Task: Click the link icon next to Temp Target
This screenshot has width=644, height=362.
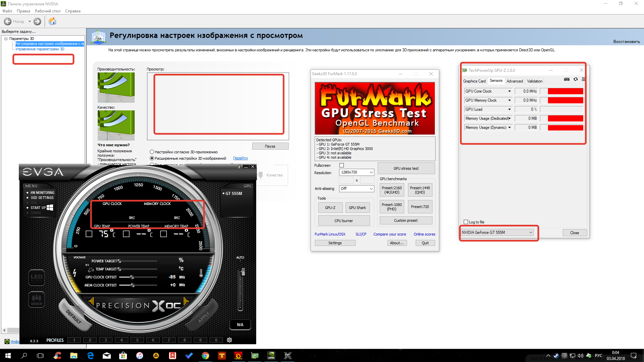Action: pyautogui.click(x=91, y=269)
